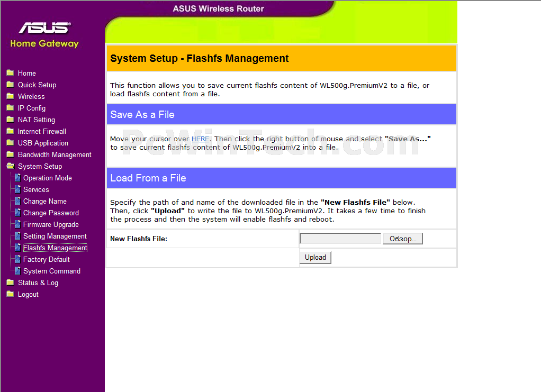Select Operation Mode in the tree
Image resolution: width=541 pixels, height=392 pixels.
pos(48,178)
